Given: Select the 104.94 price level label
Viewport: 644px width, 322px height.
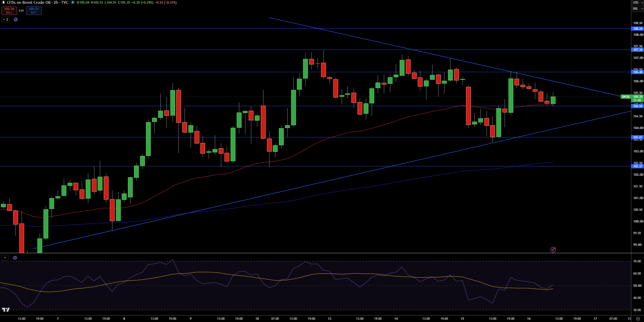Looking at the screenshot, I should pyautogui.click(x=638, y=106).
